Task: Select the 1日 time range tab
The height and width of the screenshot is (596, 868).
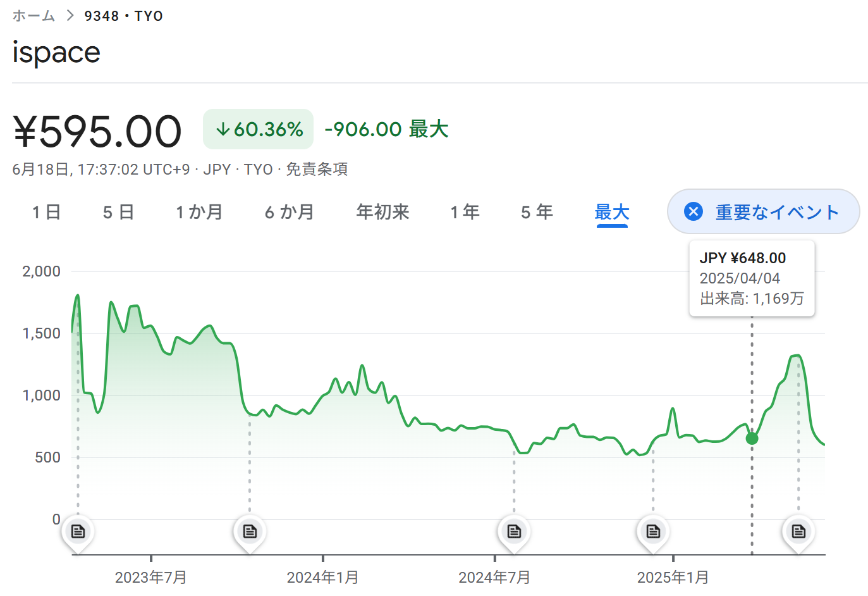Action: click(x=46, y=212)
